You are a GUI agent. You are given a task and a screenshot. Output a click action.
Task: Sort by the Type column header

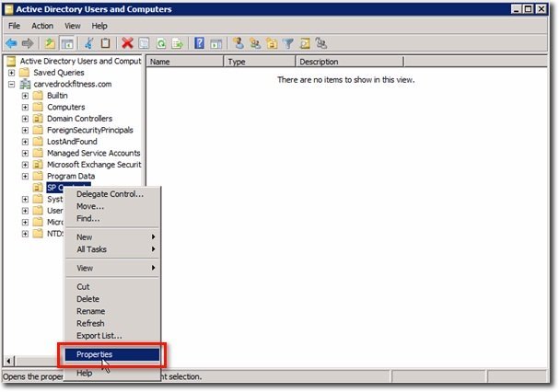260,62
